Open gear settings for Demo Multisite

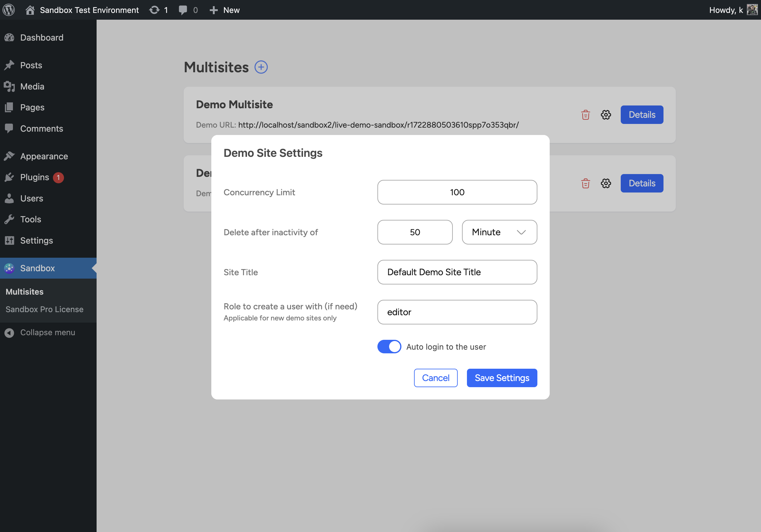click(x=606, y=115)
